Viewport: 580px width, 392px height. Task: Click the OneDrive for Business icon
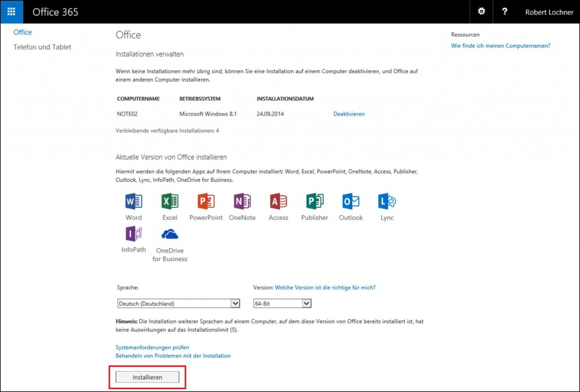click(x=169, y=233)
